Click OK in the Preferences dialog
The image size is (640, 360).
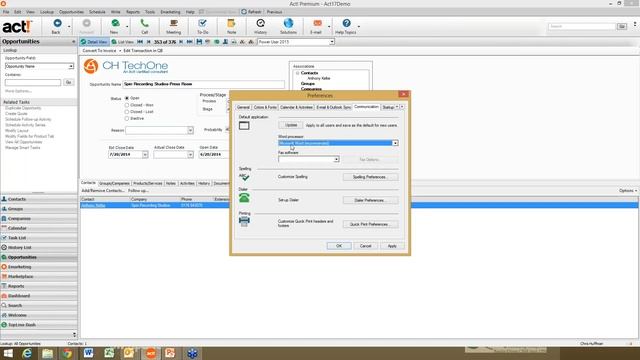339,246
